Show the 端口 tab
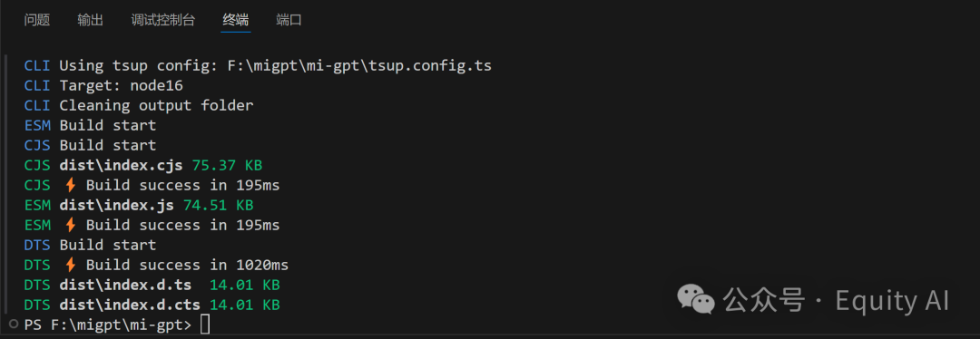 [289, 20]
